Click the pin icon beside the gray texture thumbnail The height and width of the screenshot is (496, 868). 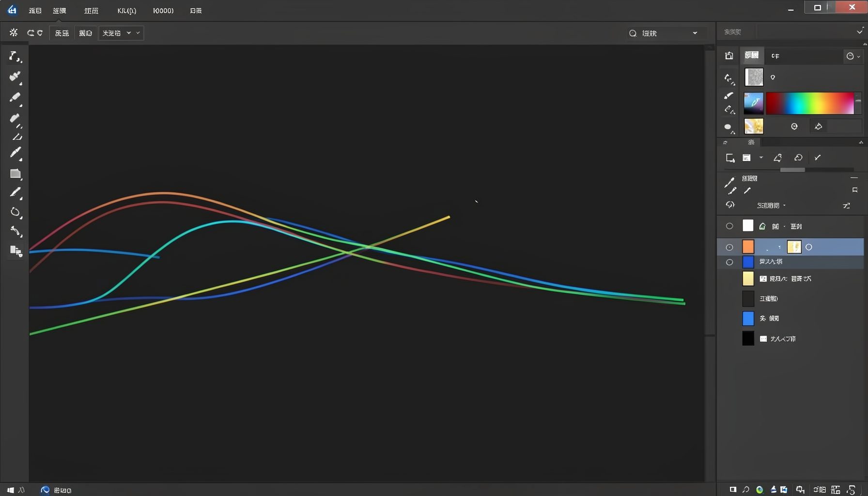point(773,77)
